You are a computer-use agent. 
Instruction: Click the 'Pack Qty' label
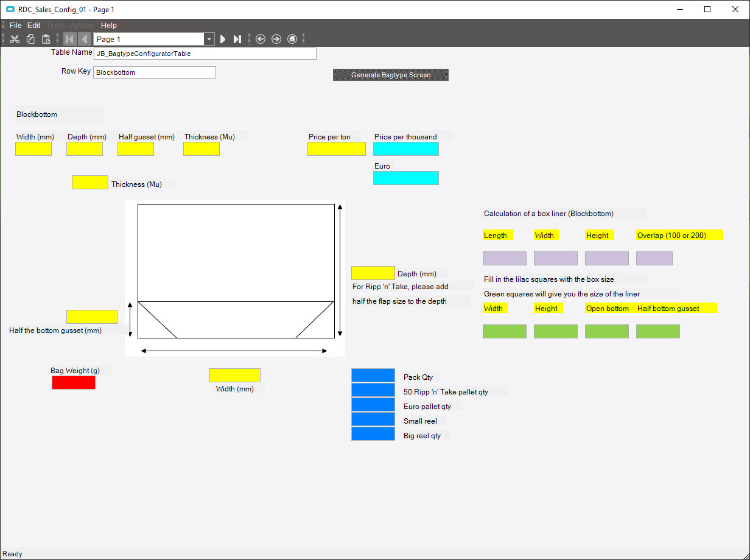(x=418, y=377)
